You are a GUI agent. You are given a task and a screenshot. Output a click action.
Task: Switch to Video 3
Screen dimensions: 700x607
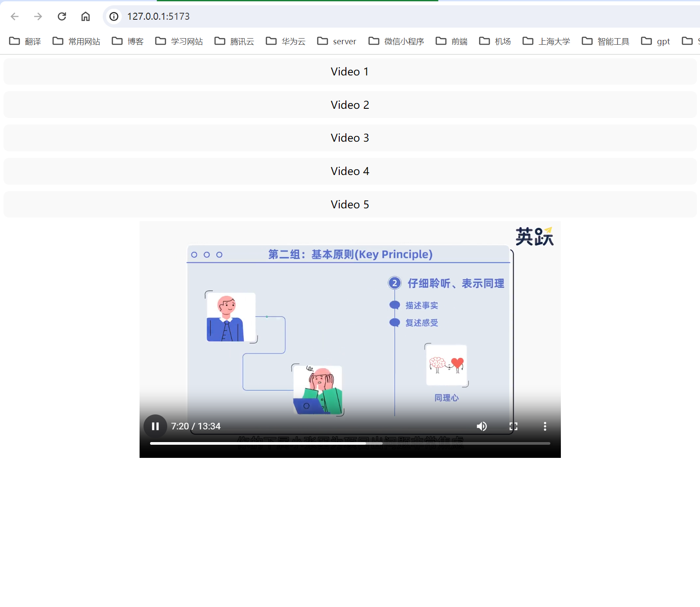(x=350, y=138)
